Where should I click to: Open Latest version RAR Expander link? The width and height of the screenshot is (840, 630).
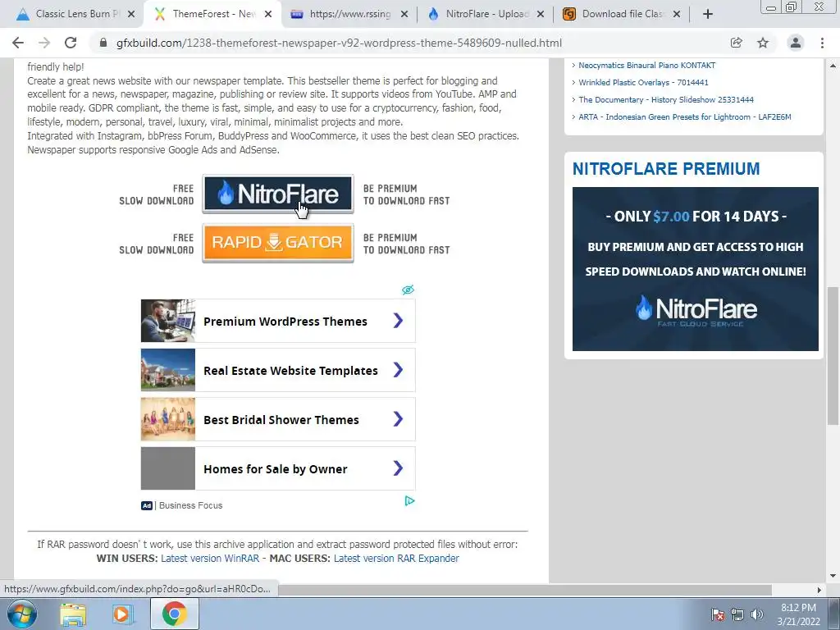(396, 558)
